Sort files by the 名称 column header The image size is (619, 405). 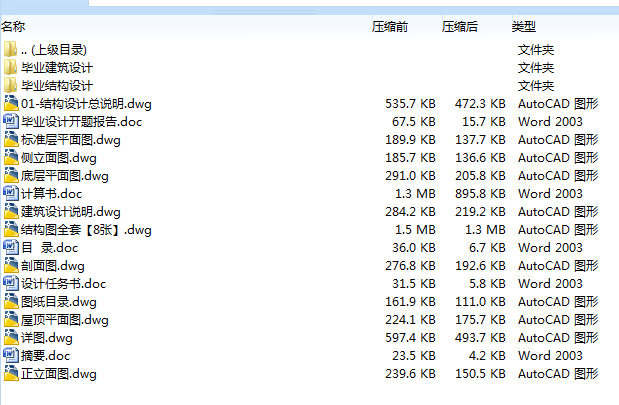14,26
